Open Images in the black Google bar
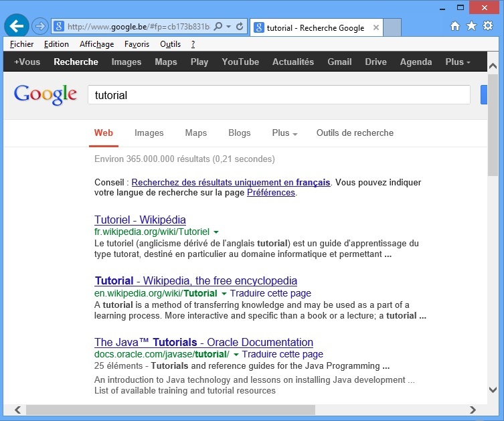The height and width of the screenshot is (421, 504). [x=127, y=62]
